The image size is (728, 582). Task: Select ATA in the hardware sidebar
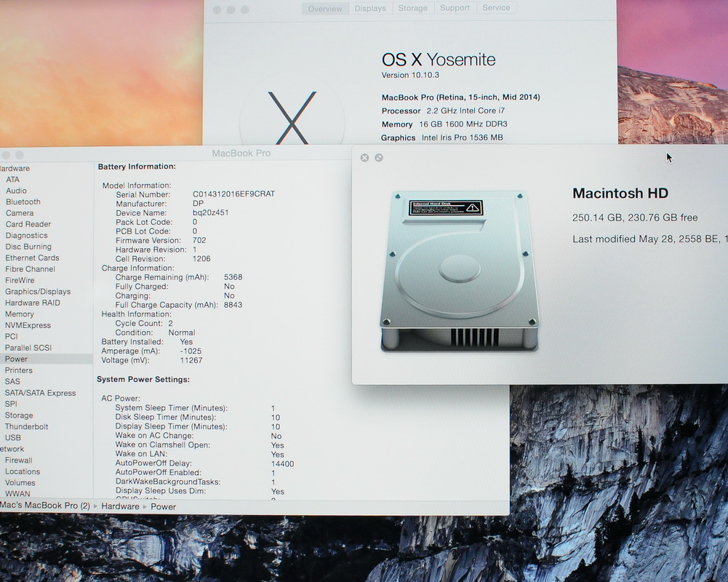(x=12, y=180)
